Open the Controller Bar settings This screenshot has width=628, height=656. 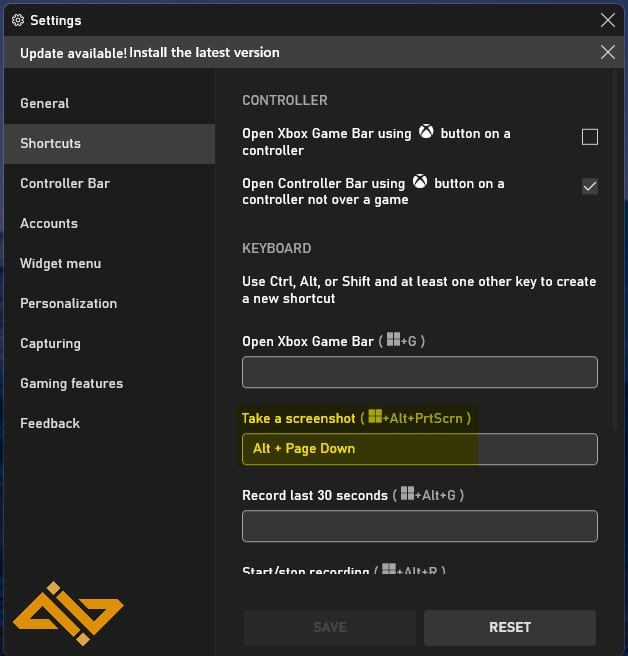(109, 183)
